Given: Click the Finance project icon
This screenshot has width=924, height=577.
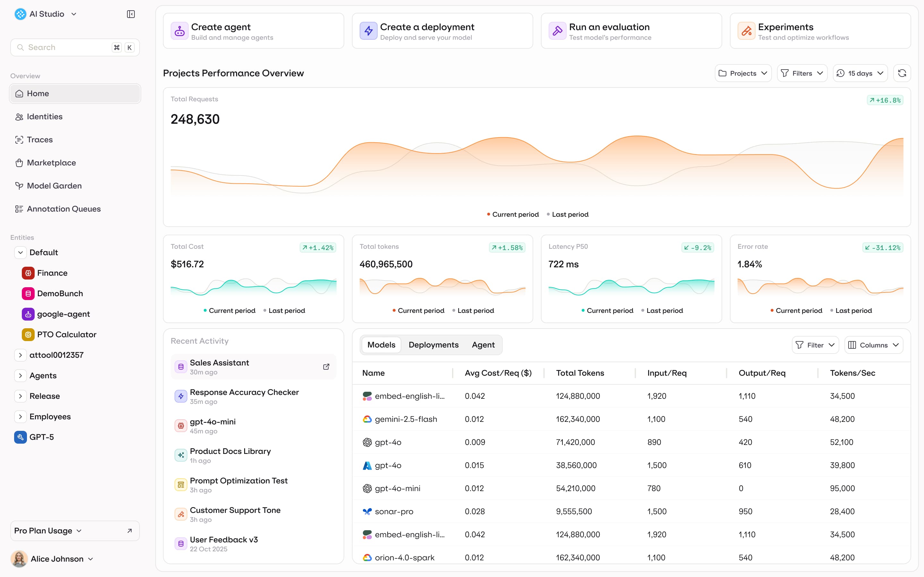Looking at the screenshot, I should pyautogui.click(x=28, y=273).
